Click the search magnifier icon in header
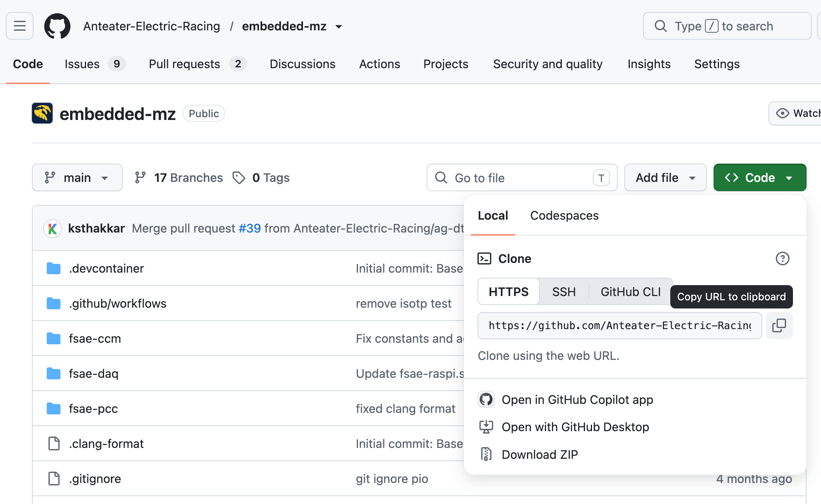 [x=661, y=26]
